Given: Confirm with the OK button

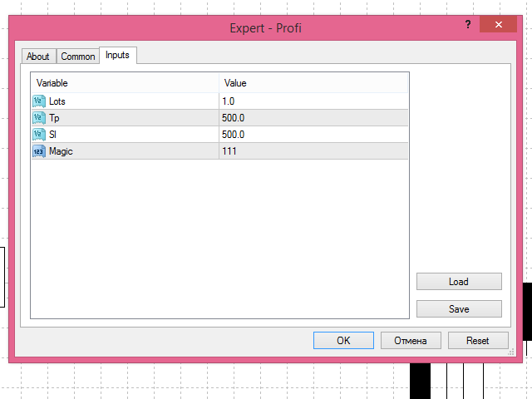Looking at the screenshot, I should point(343,340).
